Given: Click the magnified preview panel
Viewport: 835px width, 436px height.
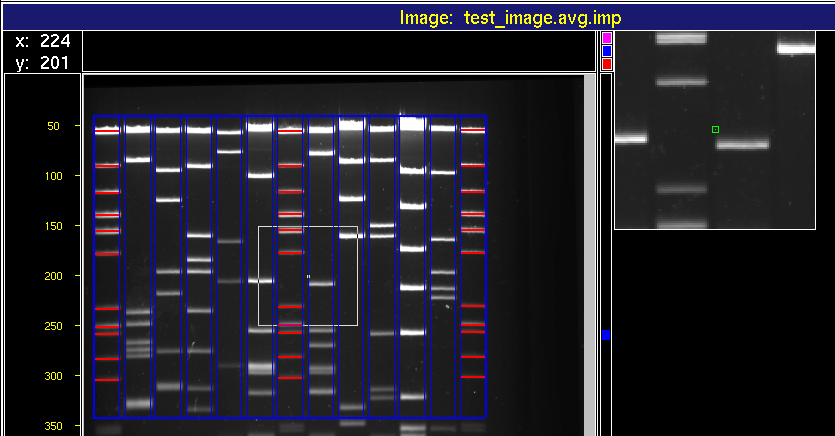Looking at the screenshot, I should [715, 130].
